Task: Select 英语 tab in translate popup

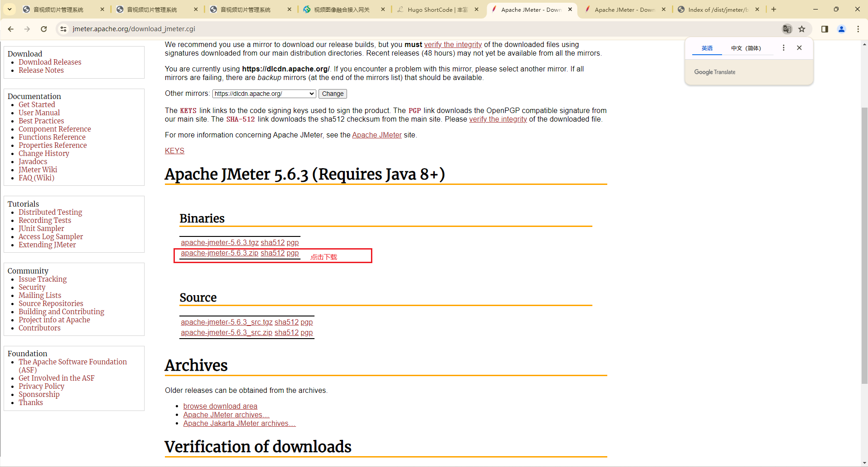Action: point(707,48)
